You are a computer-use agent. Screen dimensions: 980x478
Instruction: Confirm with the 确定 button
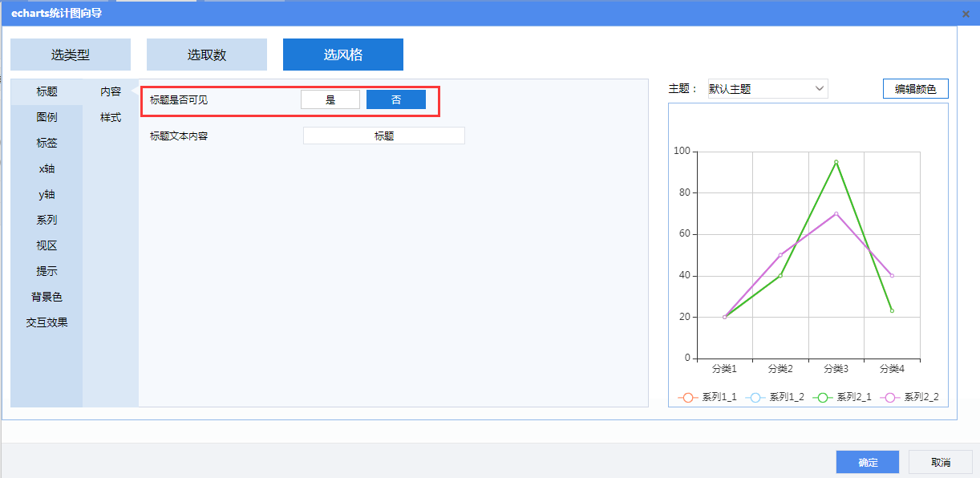point(868,462)
